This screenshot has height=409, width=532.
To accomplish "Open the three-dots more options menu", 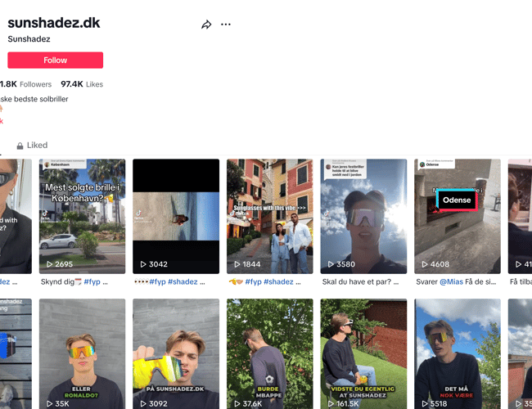I will (226, 25).
